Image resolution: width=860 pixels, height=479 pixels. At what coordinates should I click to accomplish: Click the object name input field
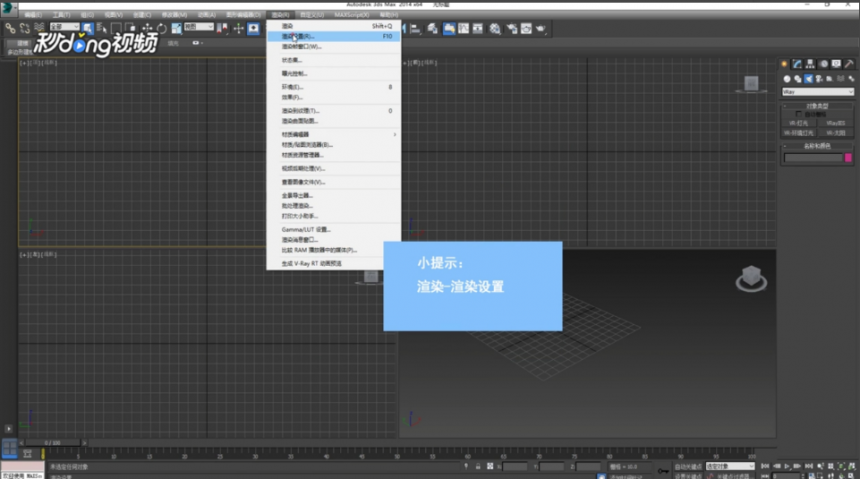(x=813, y=158)
